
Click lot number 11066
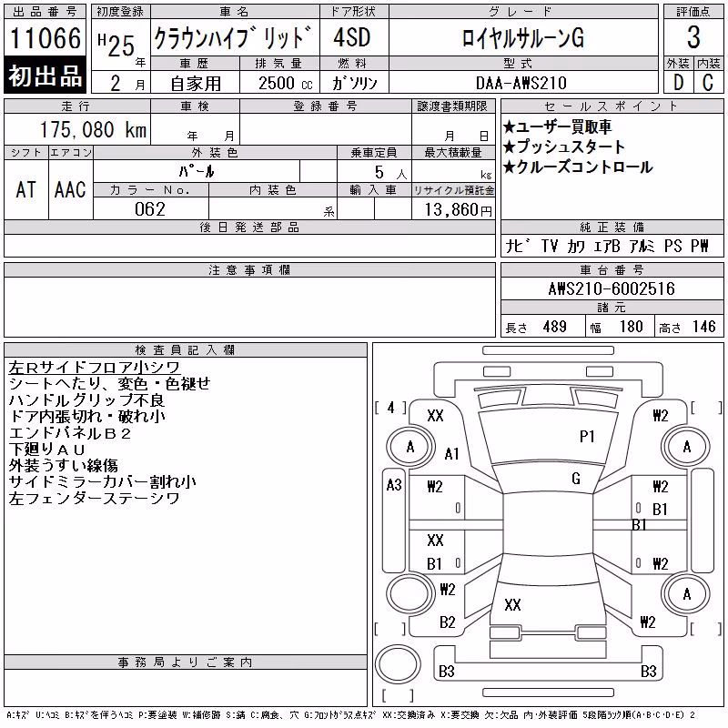pos(45,38)
